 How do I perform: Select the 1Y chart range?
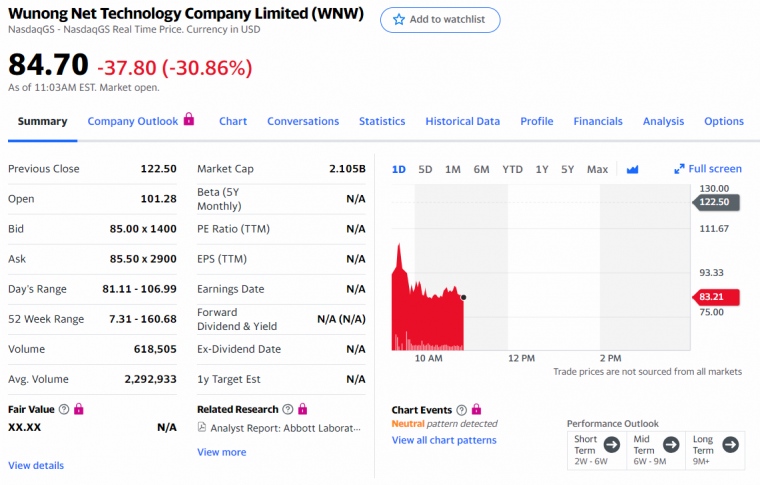(x=542, y=169)
